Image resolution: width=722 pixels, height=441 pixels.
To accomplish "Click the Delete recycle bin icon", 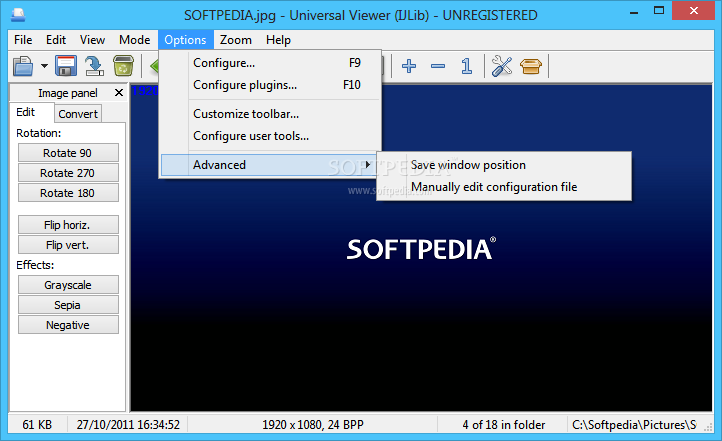I will tap(123, 66).
